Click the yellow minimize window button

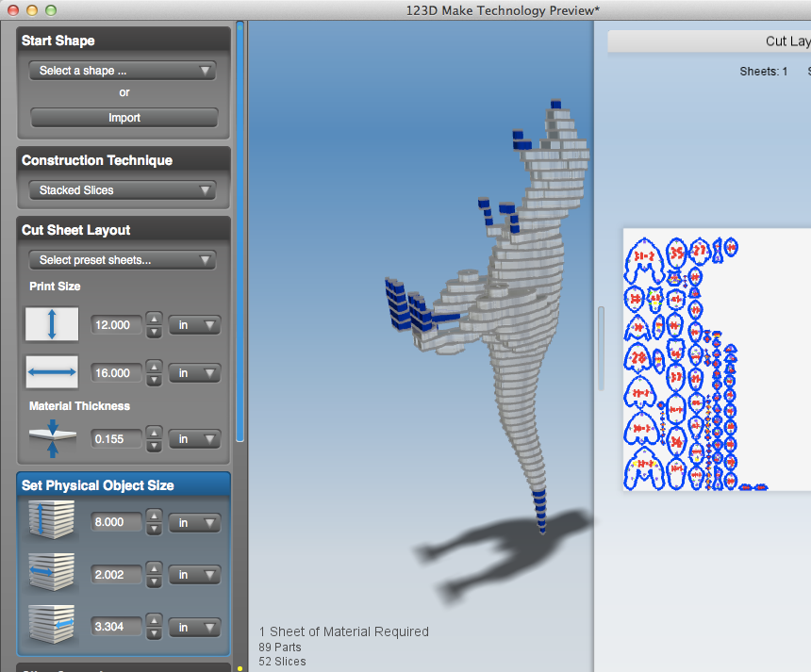pos(32,9)
